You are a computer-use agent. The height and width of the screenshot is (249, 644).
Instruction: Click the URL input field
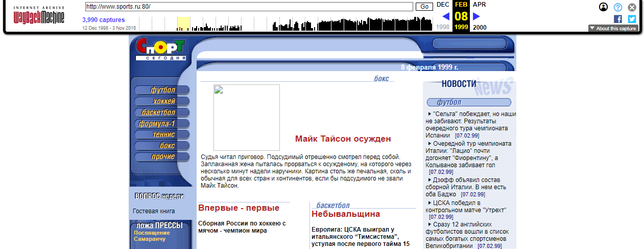[249, 7]
